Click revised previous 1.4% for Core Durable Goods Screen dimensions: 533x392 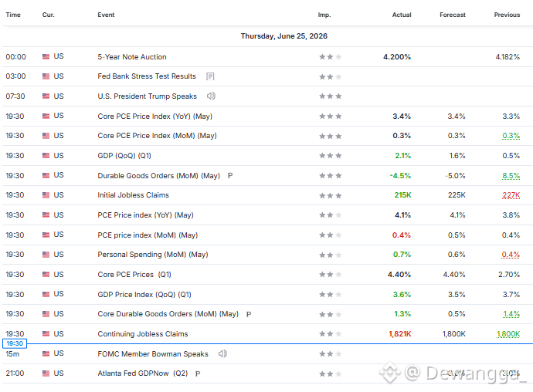(x=511, y=314)
